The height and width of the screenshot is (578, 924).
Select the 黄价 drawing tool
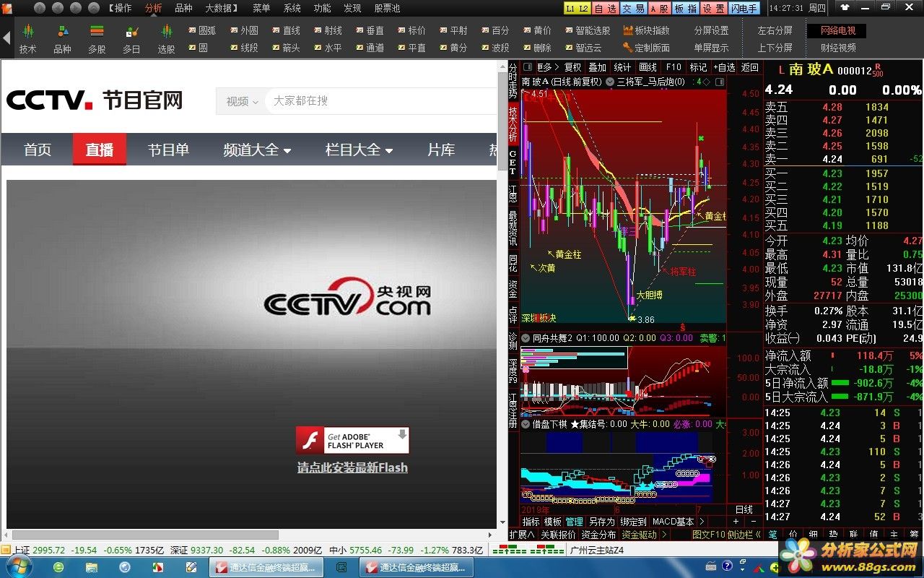[x=537, y=30]
